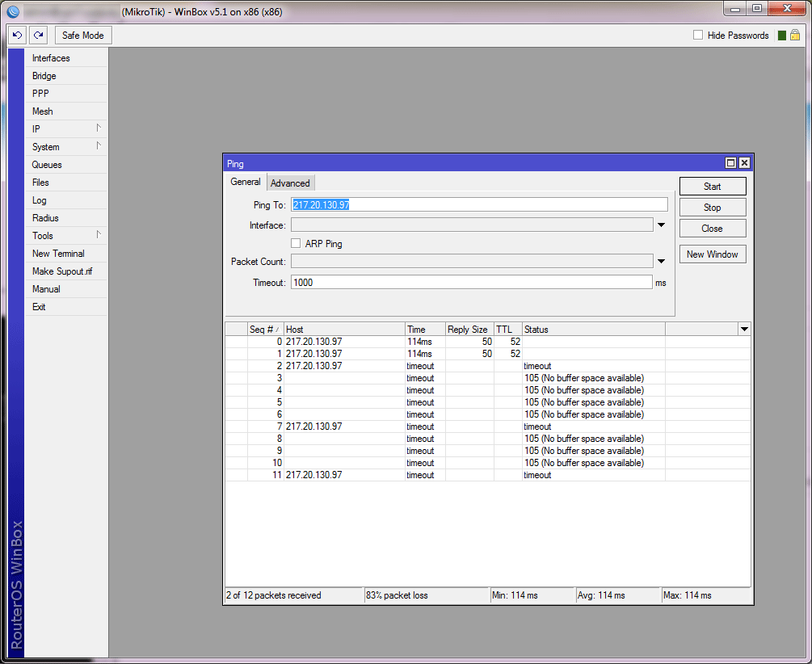Expand the Interface dropdown arrow
812x664 pixels.
[x=661, y=225]
